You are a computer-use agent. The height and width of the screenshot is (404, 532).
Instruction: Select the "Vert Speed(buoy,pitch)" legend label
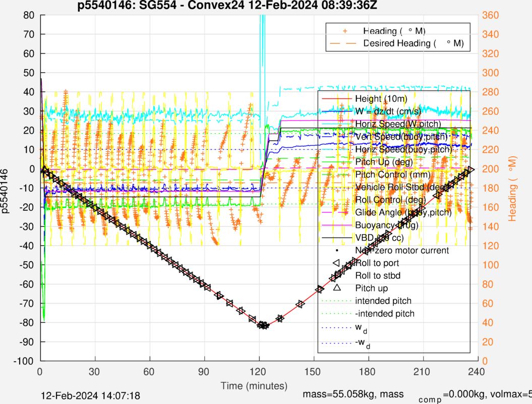[401, 137]
